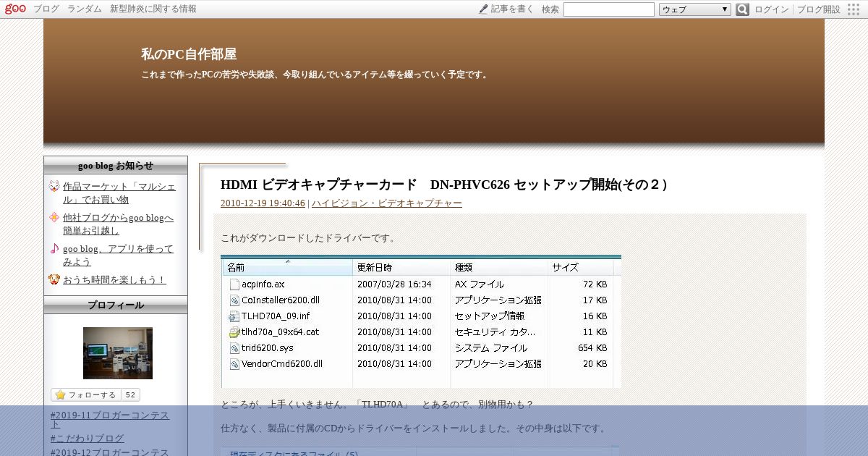Click the サイズ column header
This screenshot has width=868, height=456.
(581, 267)
